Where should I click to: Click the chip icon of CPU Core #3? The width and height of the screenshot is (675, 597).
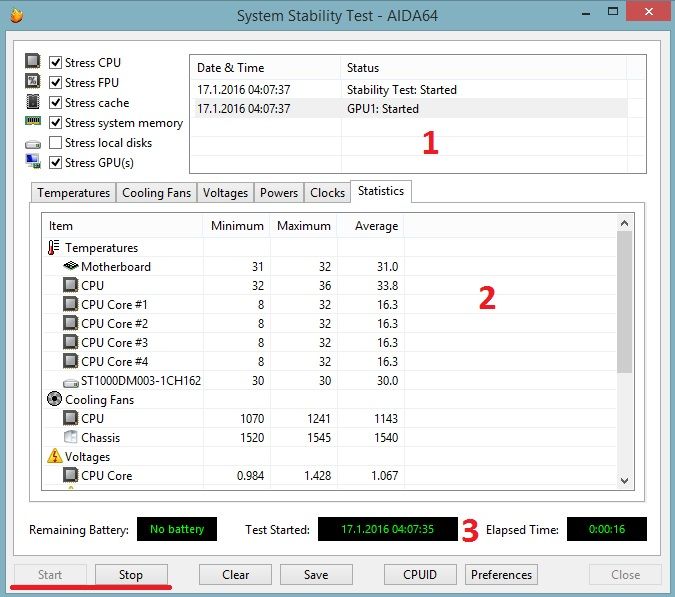(71, 342)
